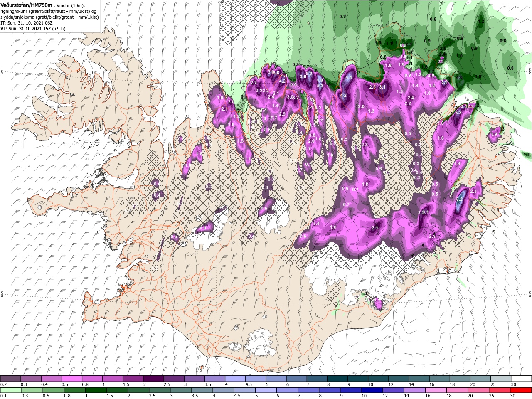
Task: Click the "6" label on the lower scale
Action: coord(278,396)
